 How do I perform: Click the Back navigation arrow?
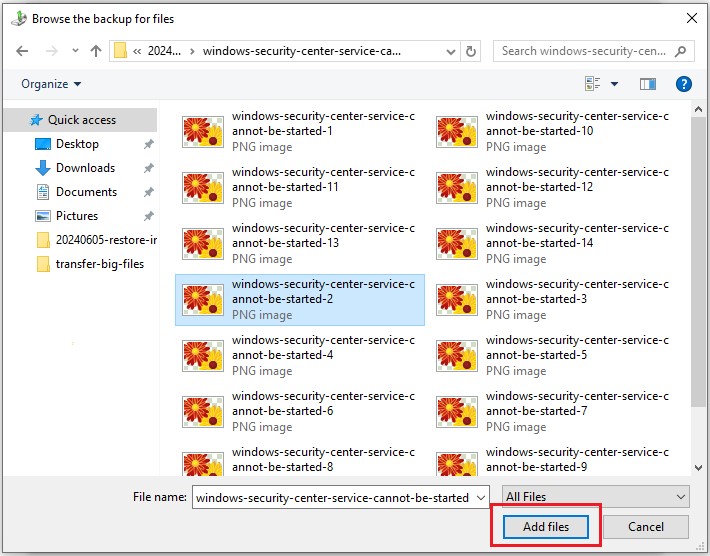click(x=22, y=51)
